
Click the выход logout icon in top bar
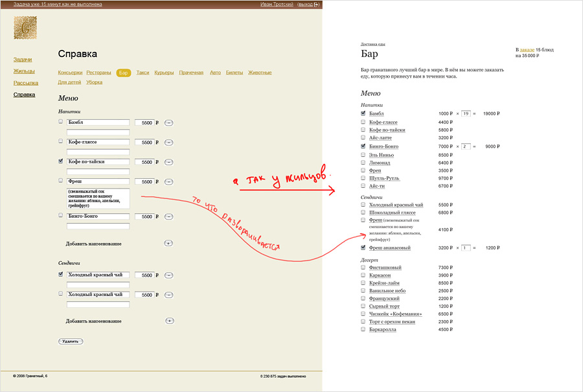coord(316,5)
